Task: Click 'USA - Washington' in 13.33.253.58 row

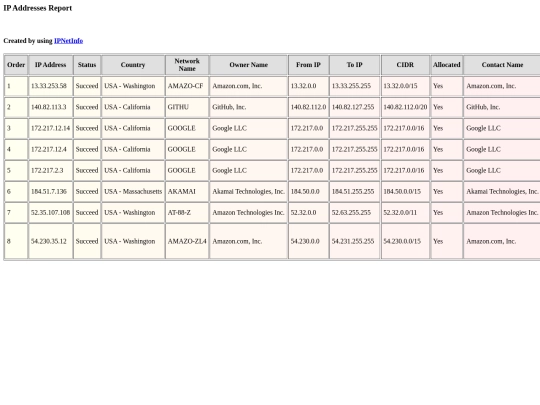Action: (133, 86)
